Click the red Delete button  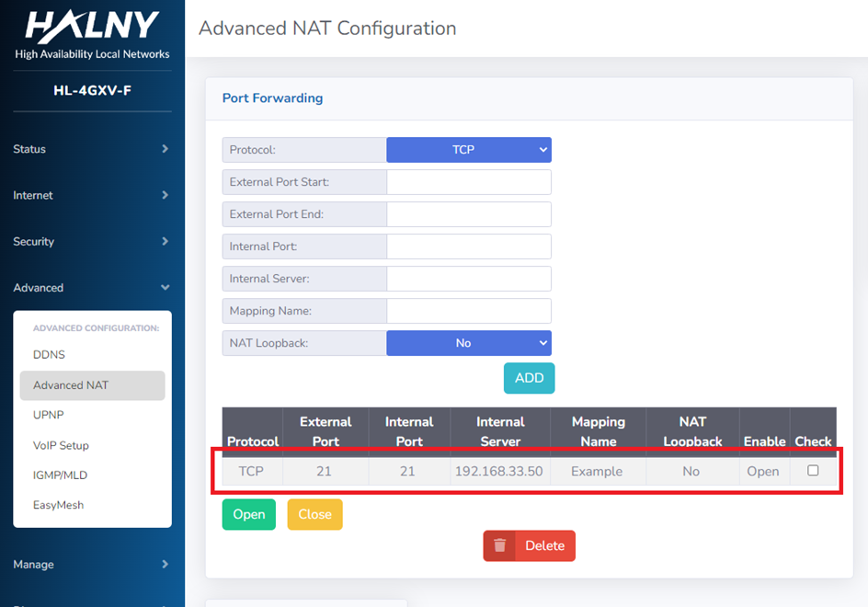(530, 546)
